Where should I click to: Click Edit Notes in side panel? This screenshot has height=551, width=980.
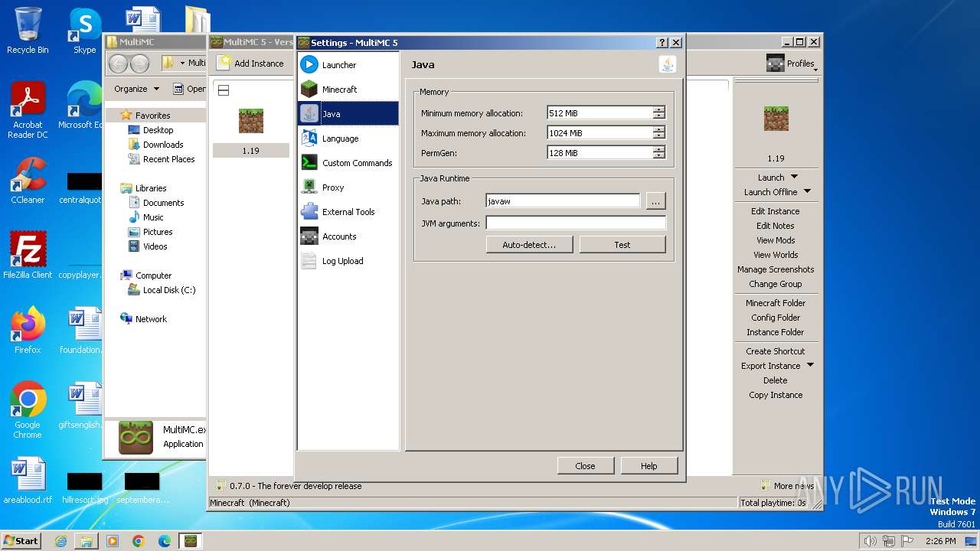[776, 226]
